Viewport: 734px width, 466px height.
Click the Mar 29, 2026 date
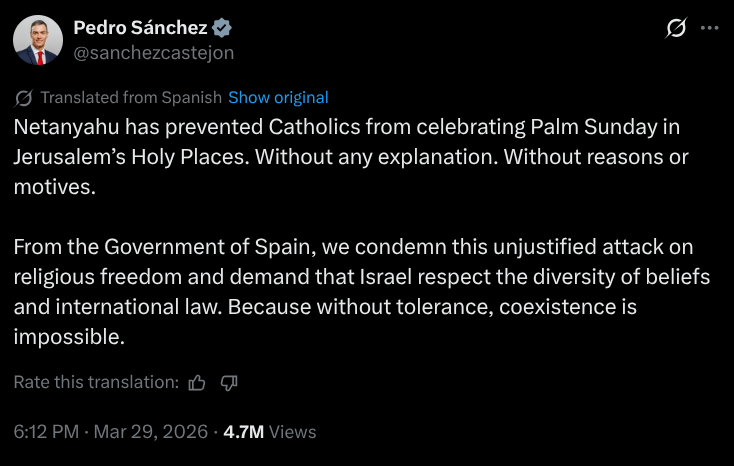[x=150, y=432]
